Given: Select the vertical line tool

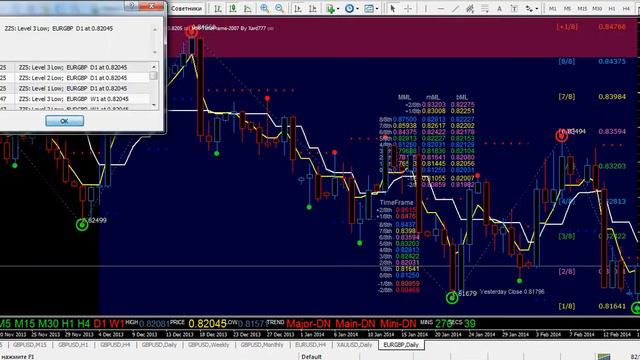Looking at the screenshot, I should point(426,9).
